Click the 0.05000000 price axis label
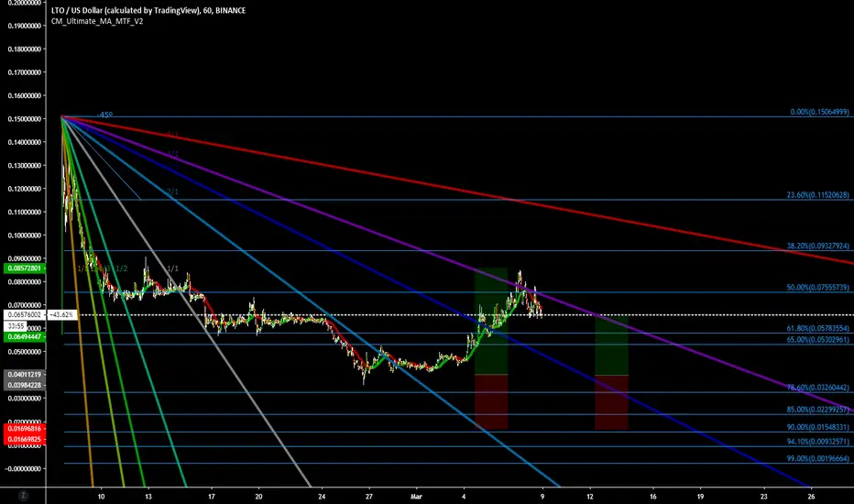 (25, 352)
